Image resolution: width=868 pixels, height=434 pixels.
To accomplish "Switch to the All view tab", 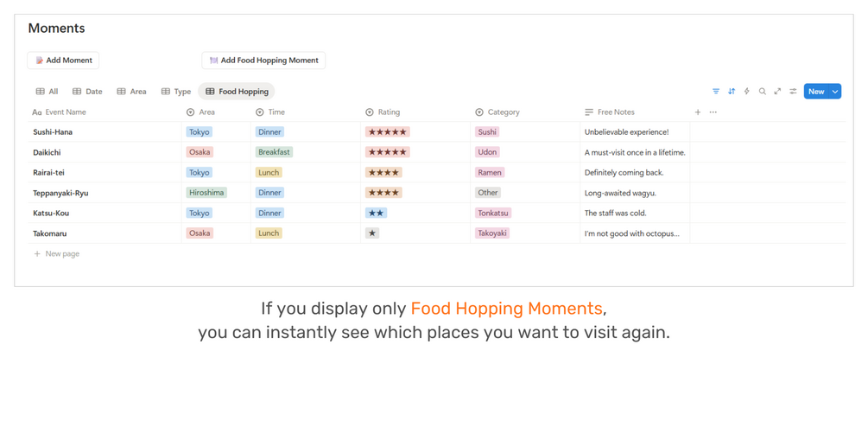I will [x=48, y=92].
